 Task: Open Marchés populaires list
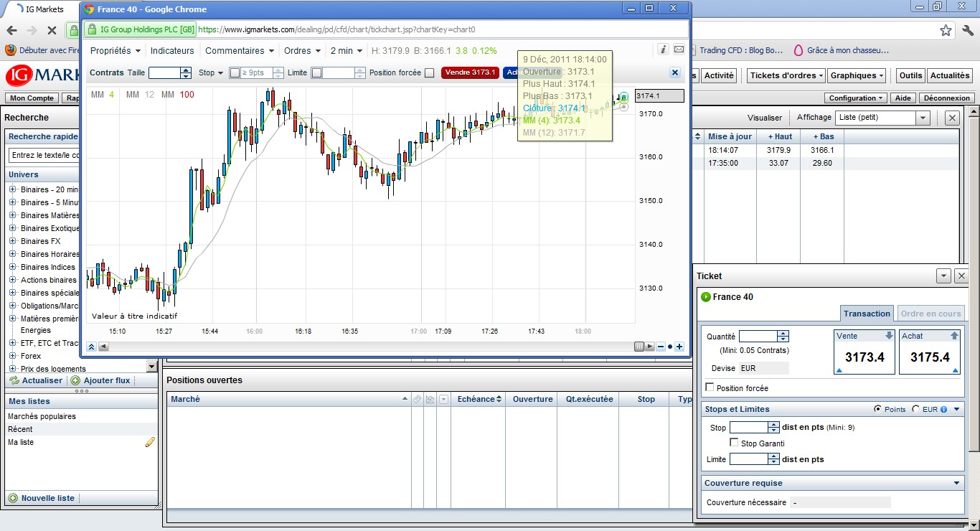(x=42, y=416)
